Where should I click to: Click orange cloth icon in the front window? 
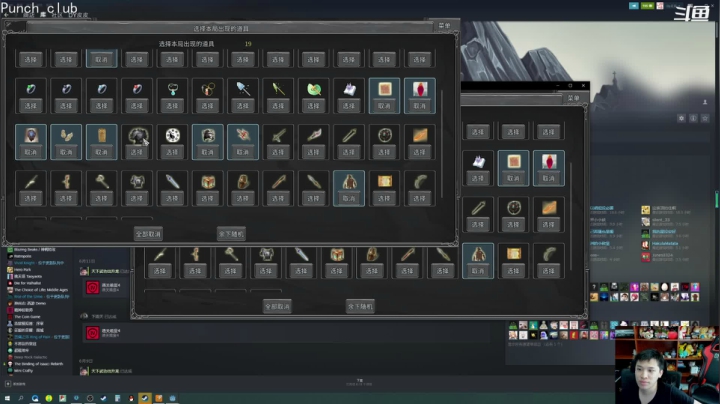pyautogui.click(x=420, y=135)
